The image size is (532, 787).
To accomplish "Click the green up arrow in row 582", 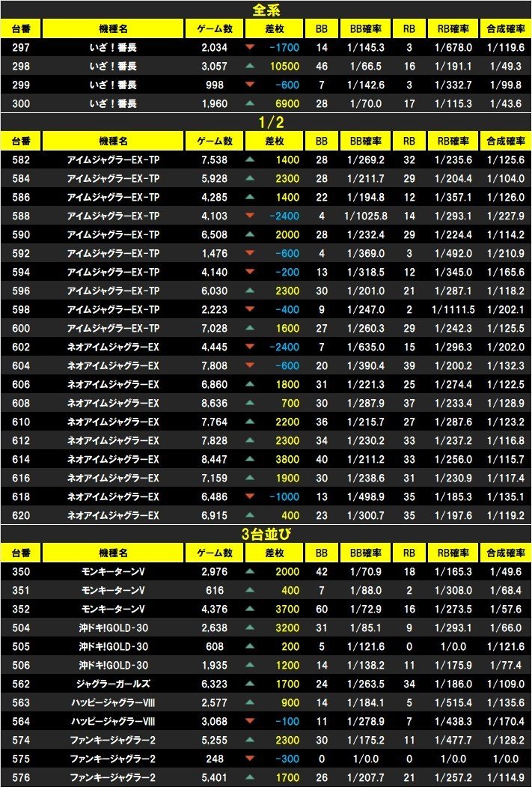I will 250,159.
